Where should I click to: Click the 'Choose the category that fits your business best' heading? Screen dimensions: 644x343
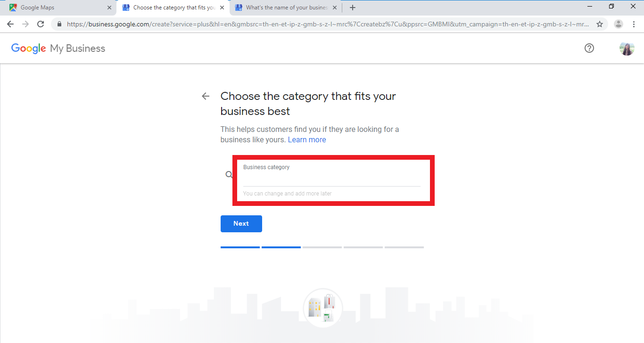coord(308,104)
